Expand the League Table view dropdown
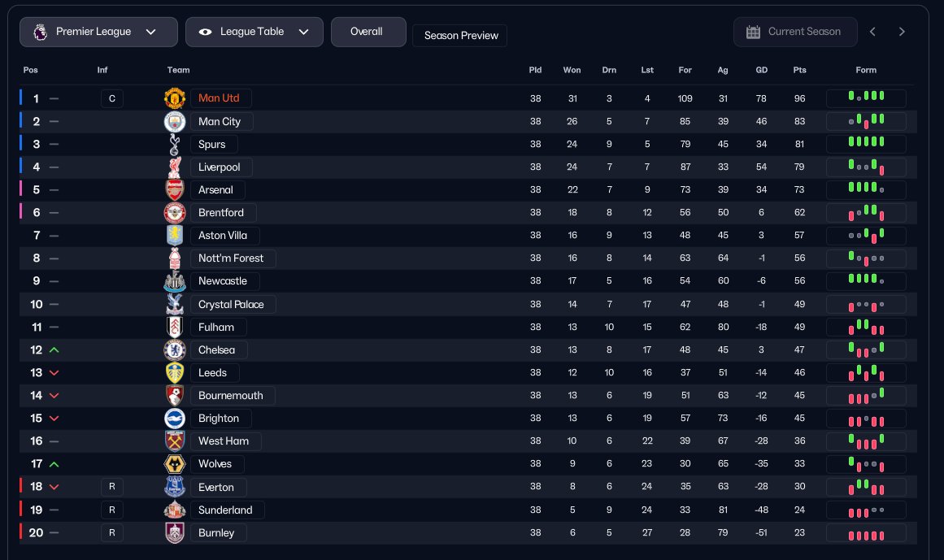The image size is (944, 560). pyautogui.click(x=254, y=32)
